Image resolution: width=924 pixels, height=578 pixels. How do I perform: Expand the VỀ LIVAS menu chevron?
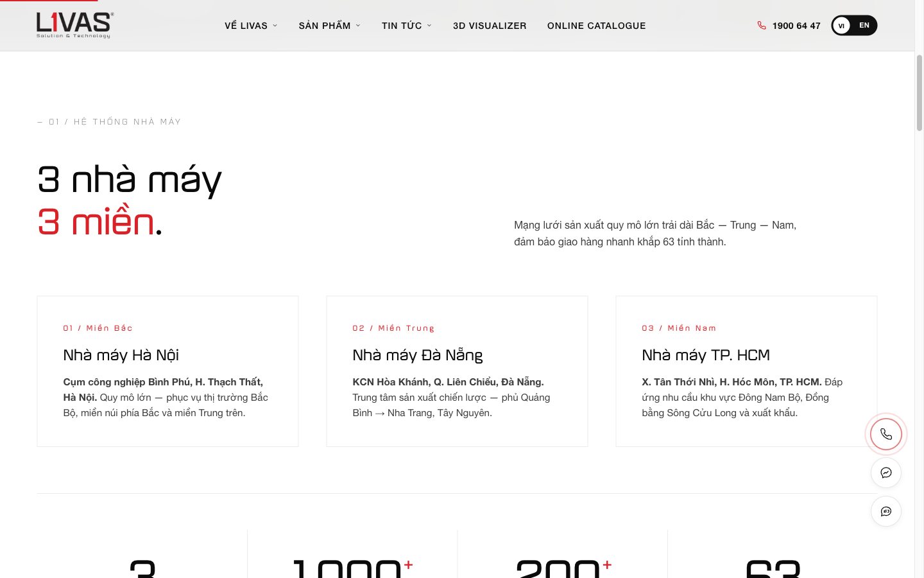click(x=275, y=26)
